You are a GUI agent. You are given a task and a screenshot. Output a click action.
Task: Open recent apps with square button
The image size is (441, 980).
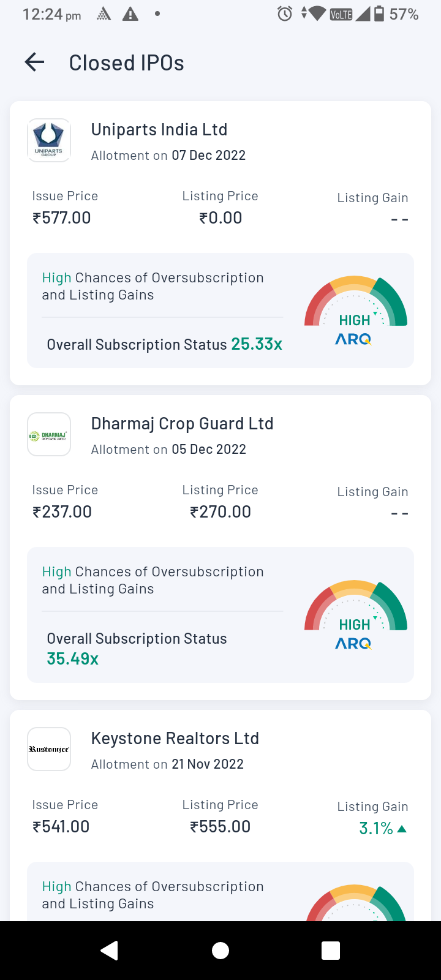click(331, 951)
